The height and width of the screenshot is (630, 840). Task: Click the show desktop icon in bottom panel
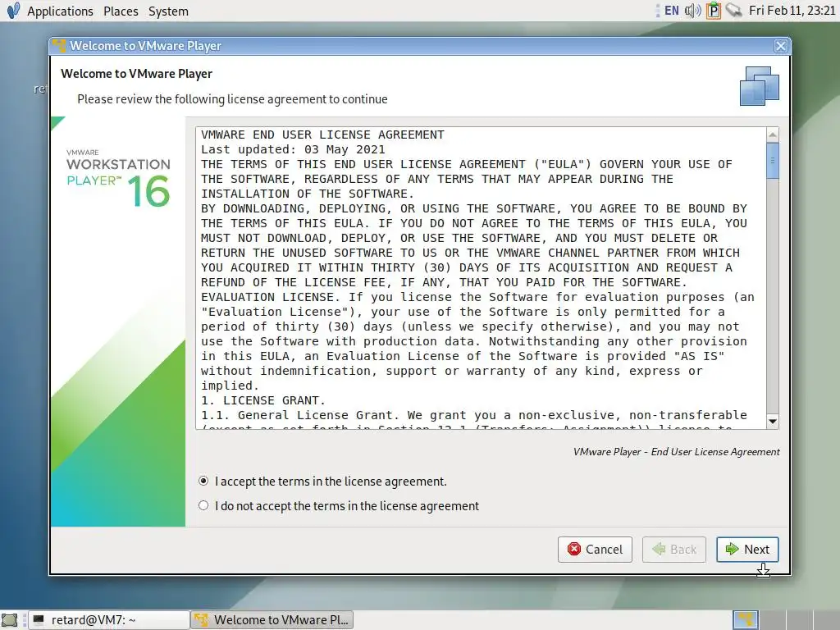pos(10,620)
